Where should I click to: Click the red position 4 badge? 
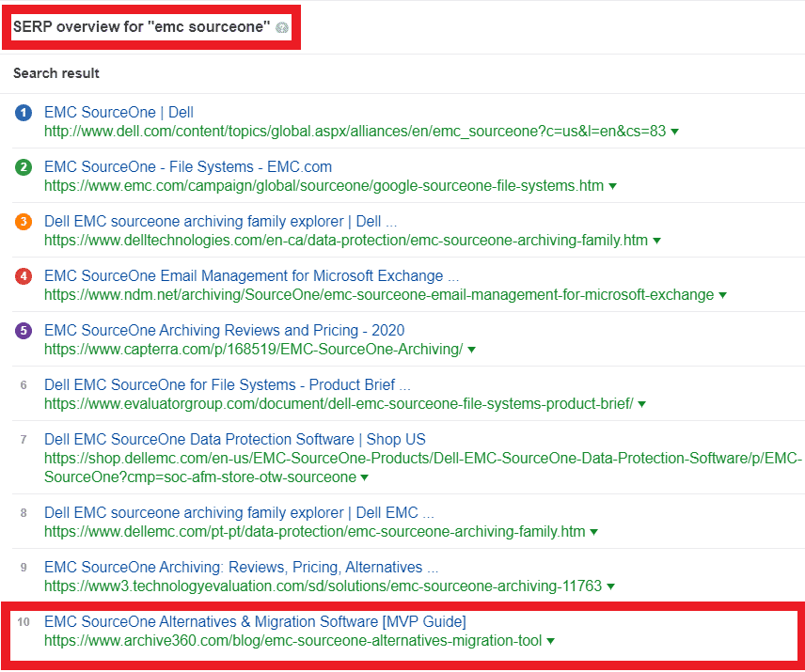pyautogui.click(x=24, y=276)
